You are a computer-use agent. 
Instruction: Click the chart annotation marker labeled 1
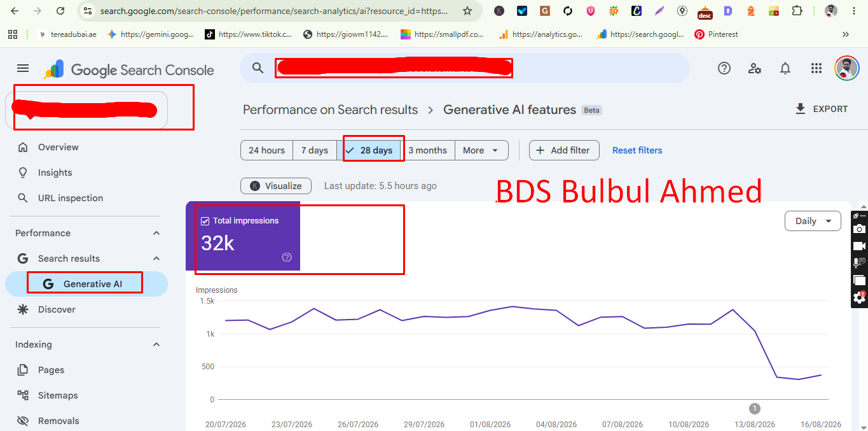click(755, 409)
